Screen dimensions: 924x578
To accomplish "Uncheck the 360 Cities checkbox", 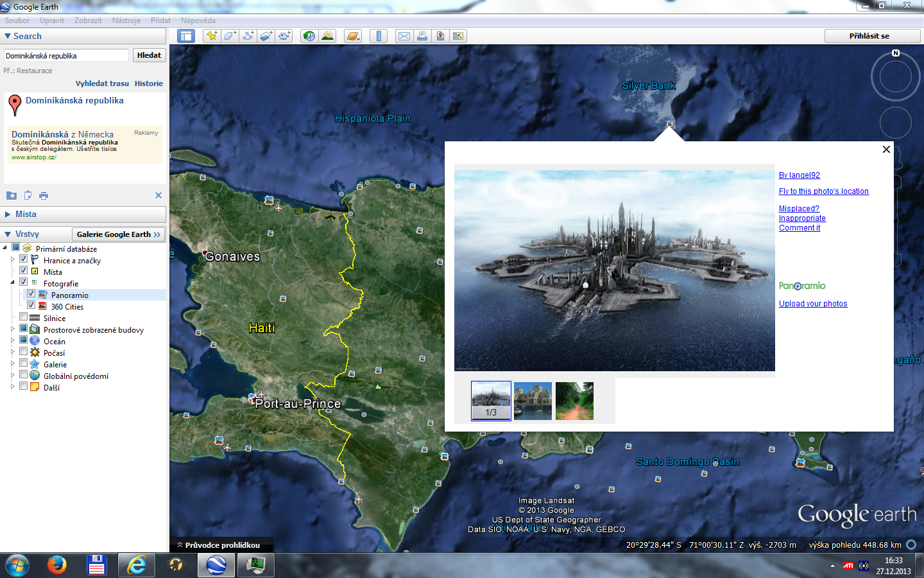I will pos(31,306).
